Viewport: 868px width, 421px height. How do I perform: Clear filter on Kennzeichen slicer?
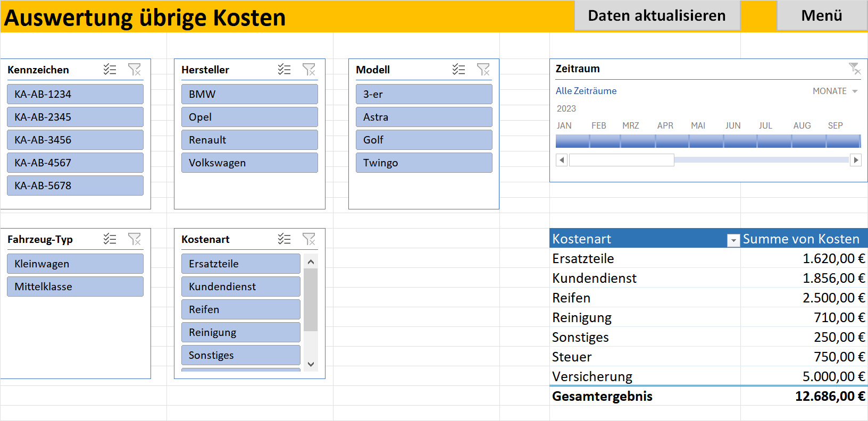(135, 70)
